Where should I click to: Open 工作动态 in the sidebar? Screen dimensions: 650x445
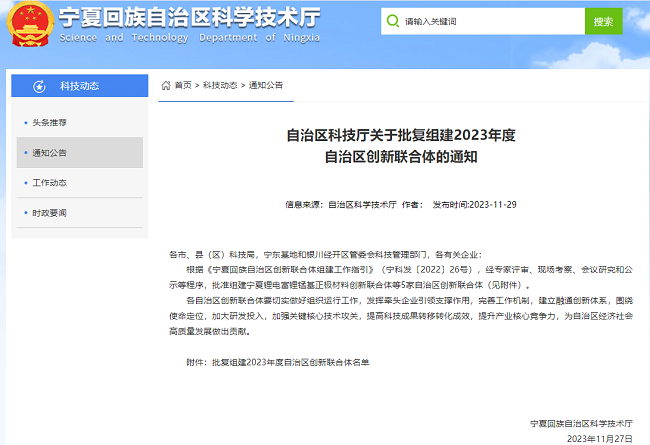[x=50, y=183]
